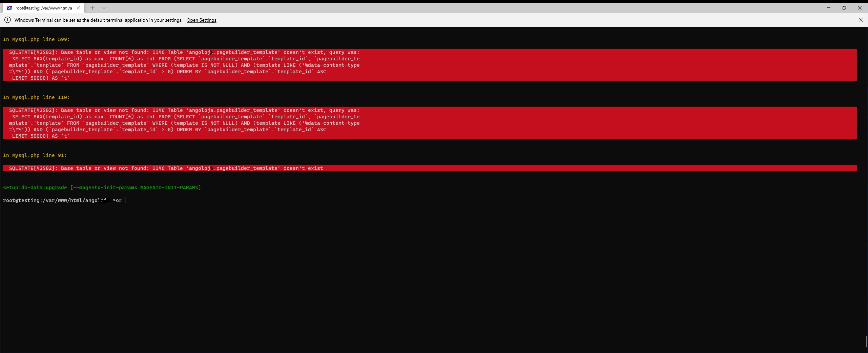Select the root@testing terminal tab
The width and height of the screenshot is (868, 353).
point(43,8)
